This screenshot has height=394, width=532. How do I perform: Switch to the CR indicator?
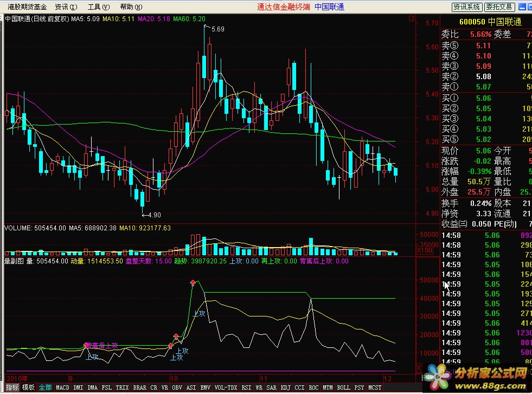pos(153,387)
